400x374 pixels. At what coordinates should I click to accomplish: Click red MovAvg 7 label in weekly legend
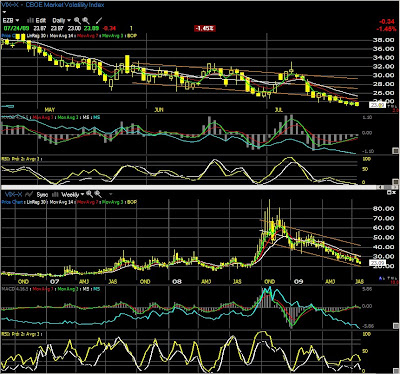point(88,202)
